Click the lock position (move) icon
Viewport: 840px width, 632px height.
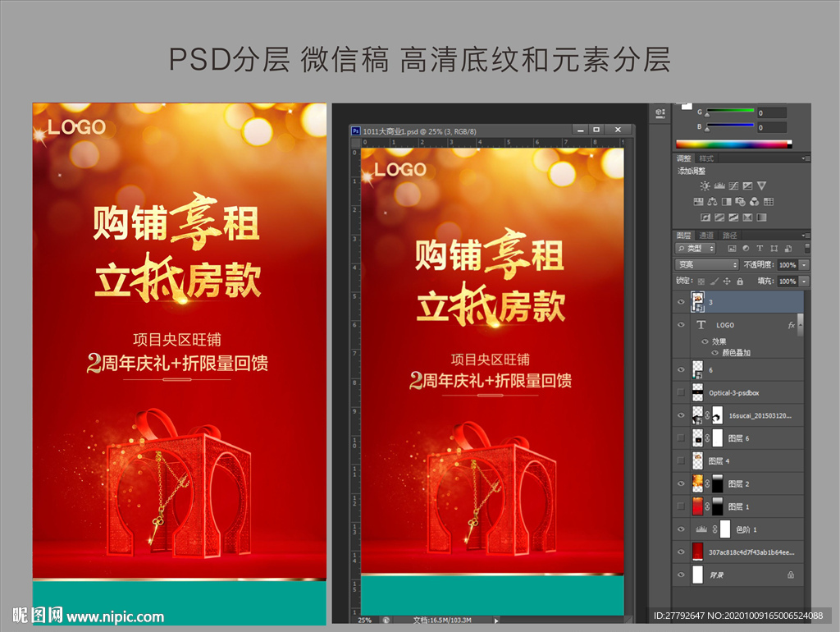point(728,282)
